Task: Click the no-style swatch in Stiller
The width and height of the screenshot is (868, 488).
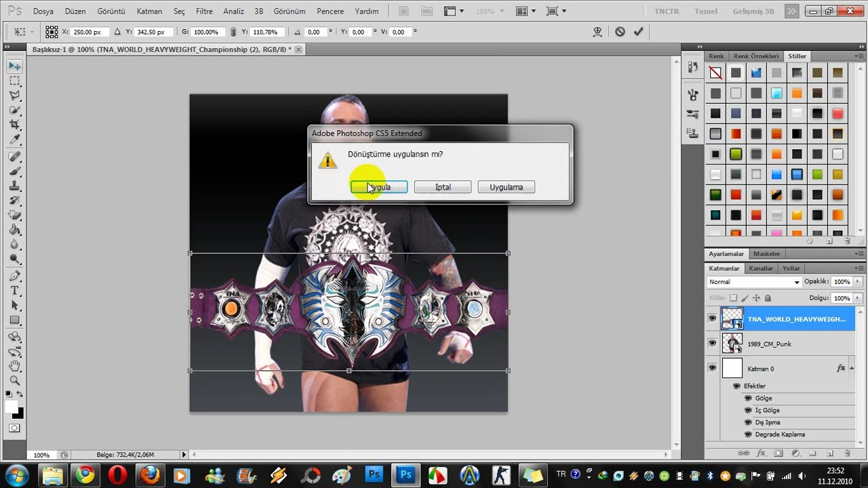Action: click(715, 73)
